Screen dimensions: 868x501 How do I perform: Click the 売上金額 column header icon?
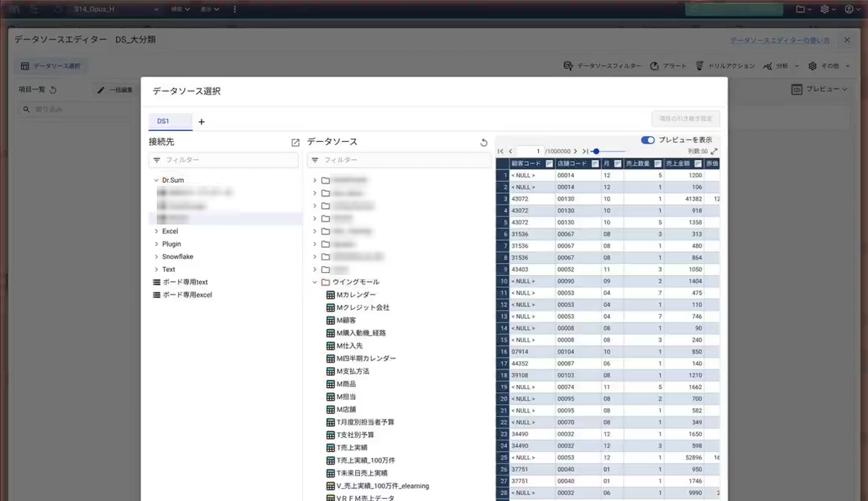(698, 164)
